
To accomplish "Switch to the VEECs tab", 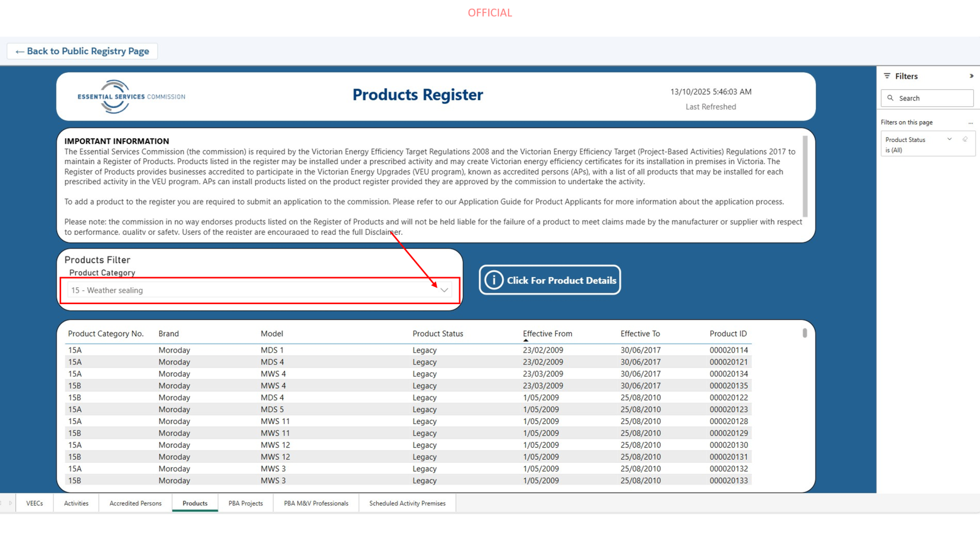I will click(x=35, y=503).
